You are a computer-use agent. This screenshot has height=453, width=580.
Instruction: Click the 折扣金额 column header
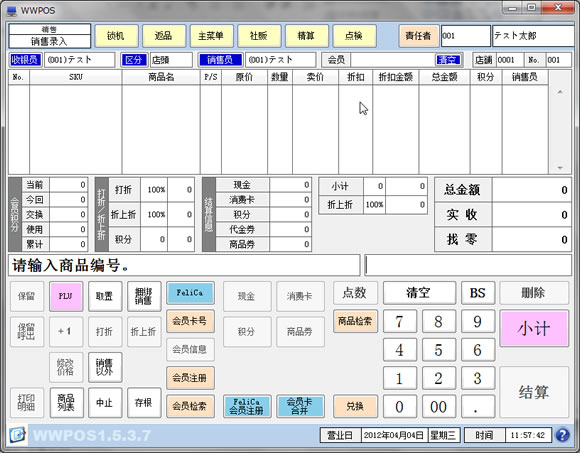395,77
